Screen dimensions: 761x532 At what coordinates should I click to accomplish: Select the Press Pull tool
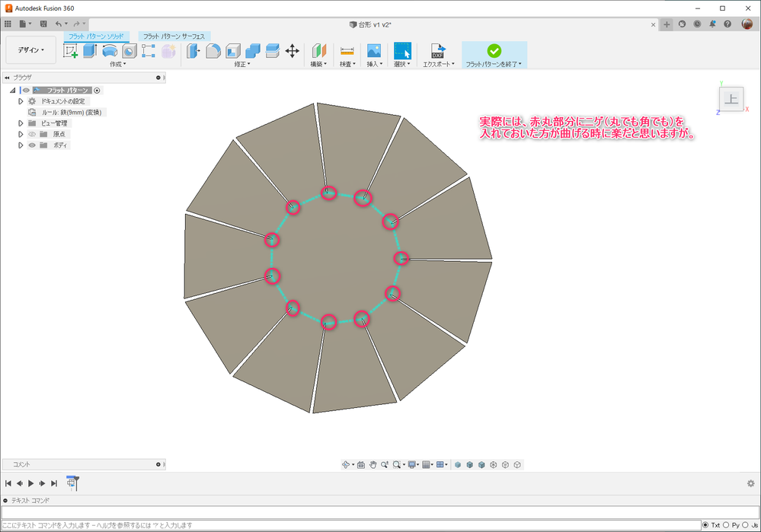click(x=193, y=51)
